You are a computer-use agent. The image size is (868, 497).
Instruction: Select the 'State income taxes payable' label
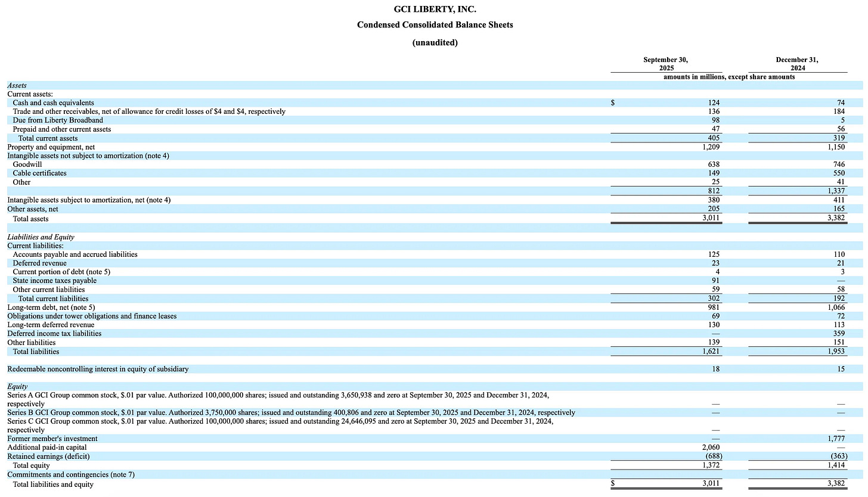(x=55, y=281)
